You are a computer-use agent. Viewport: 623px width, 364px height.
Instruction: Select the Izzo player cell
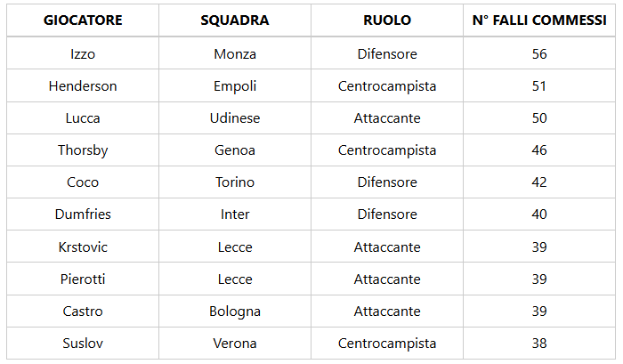83,54
